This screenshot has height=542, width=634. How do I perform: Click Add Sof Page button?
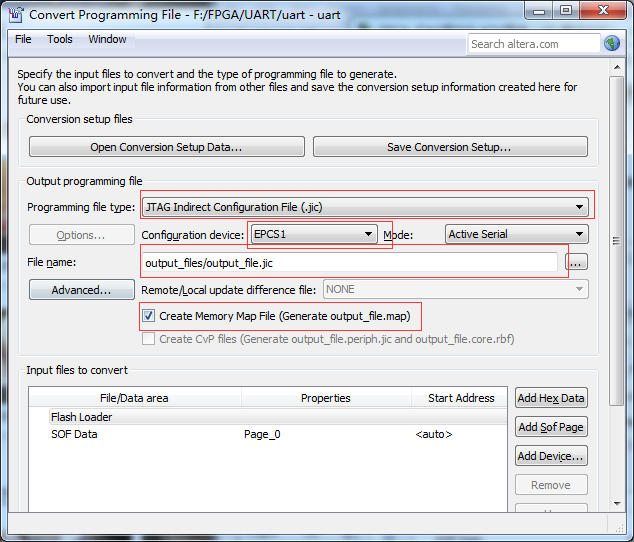551,427
